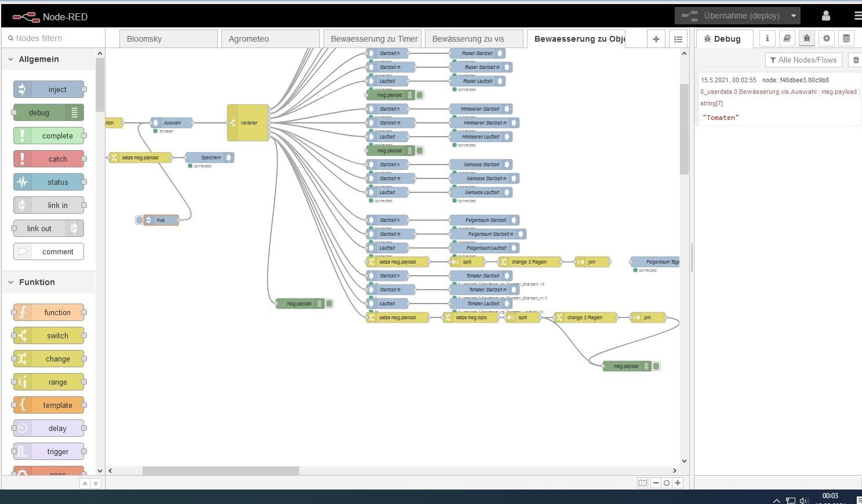This screenshot has height=504, width=862.
Task: Open the debug bug sidebar icon
Action: coord(807,38)
